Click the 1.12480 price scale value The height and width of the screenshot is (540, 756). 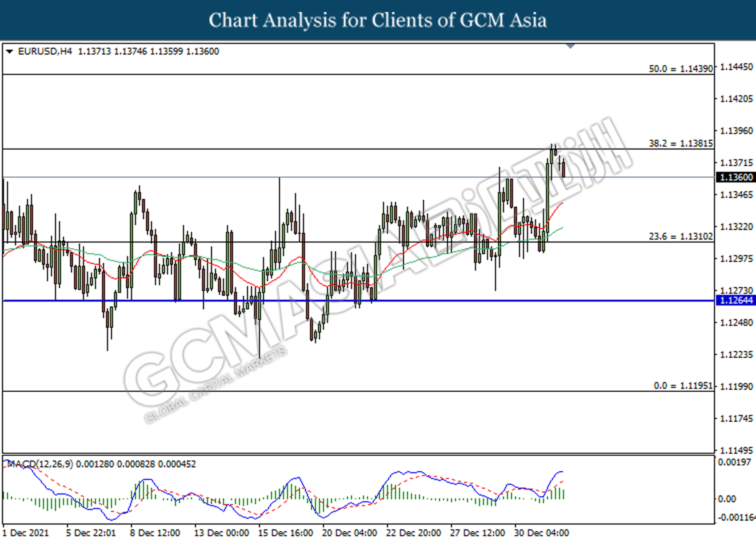click(x=736, y=322)
